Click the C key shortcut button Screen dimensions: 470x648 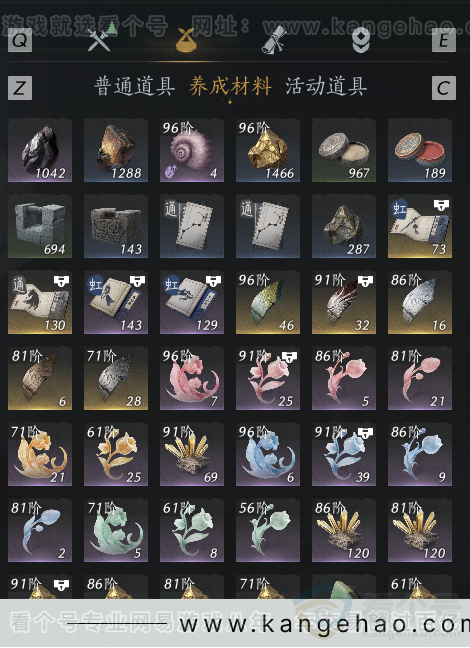[x=444, y=88]
